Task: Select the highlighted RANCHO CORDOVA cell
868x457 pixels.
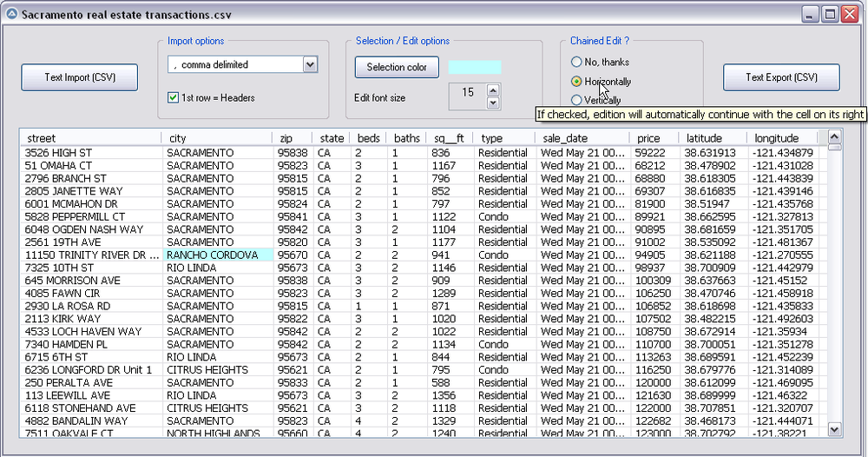Action: 217,255
